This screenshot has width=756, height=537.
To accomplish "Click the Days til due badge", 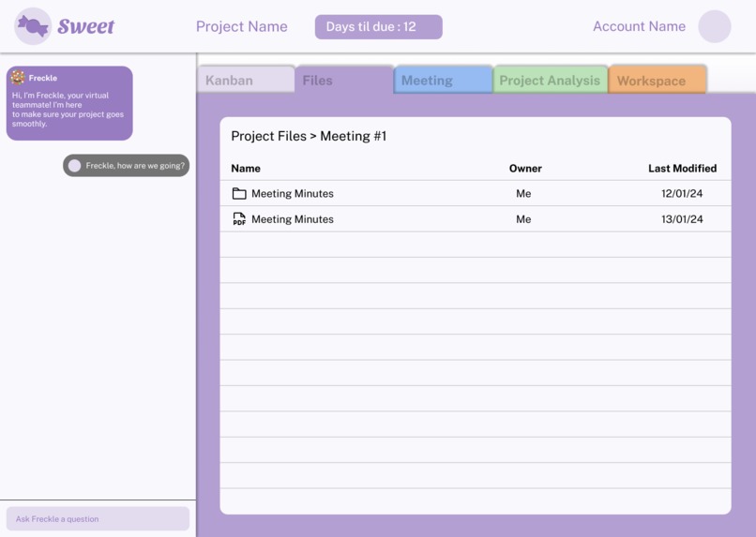I will (x=379, y=26).
